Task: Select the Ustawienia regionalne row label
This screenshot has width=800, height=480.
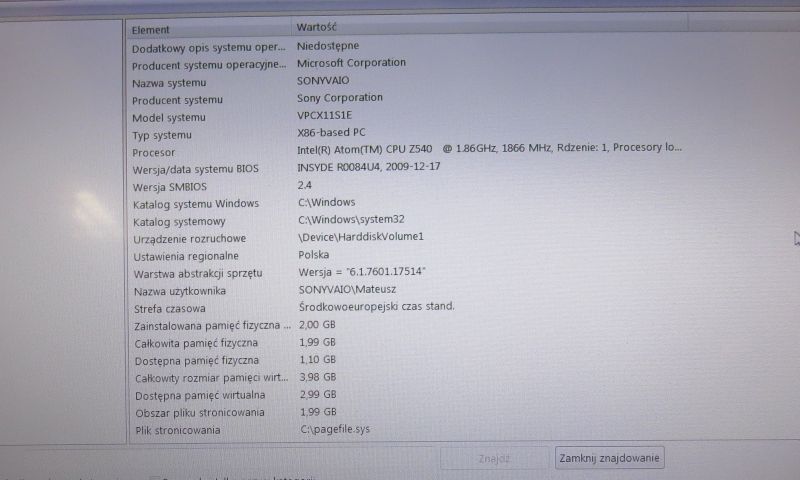Action: tap(186, 256)
